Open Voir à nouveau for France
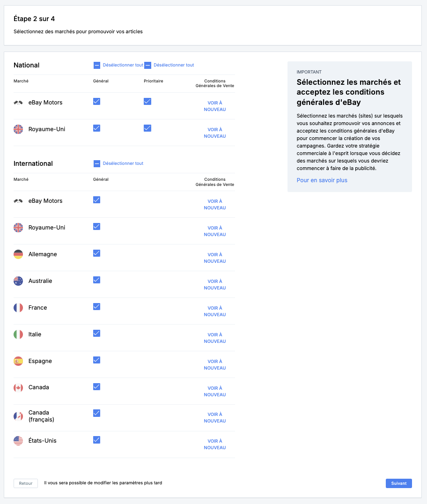 [214, 311]
